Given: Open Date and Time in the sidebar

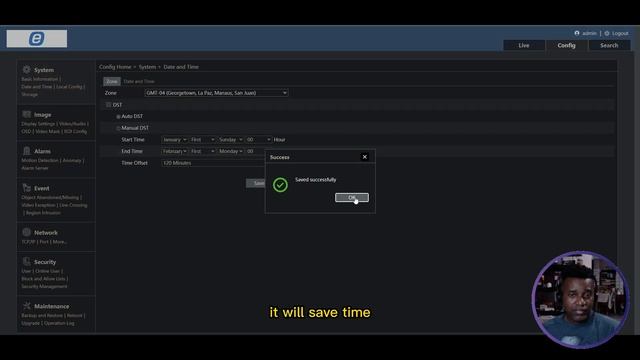Looking at the screenshot, I should pyautogui.click(x=37, y=87).
